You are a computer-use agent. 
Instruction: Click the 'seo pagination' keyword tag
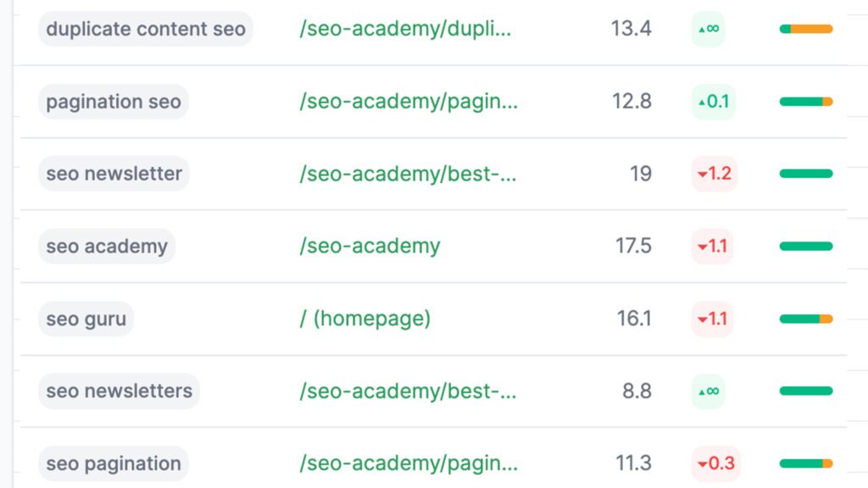(x=114, y=463)
